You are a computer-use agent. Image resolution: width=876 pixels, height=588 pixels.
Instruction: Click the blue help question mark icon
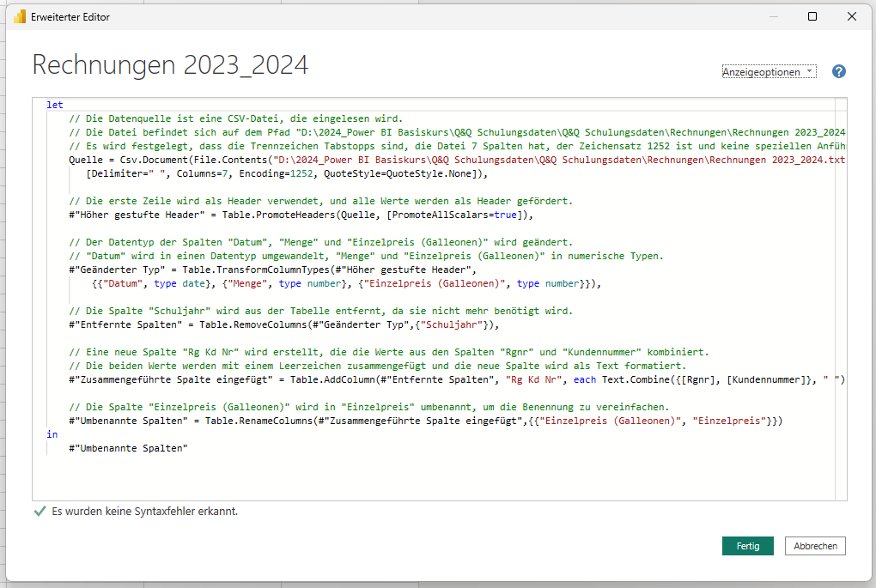tap(838, 71)
